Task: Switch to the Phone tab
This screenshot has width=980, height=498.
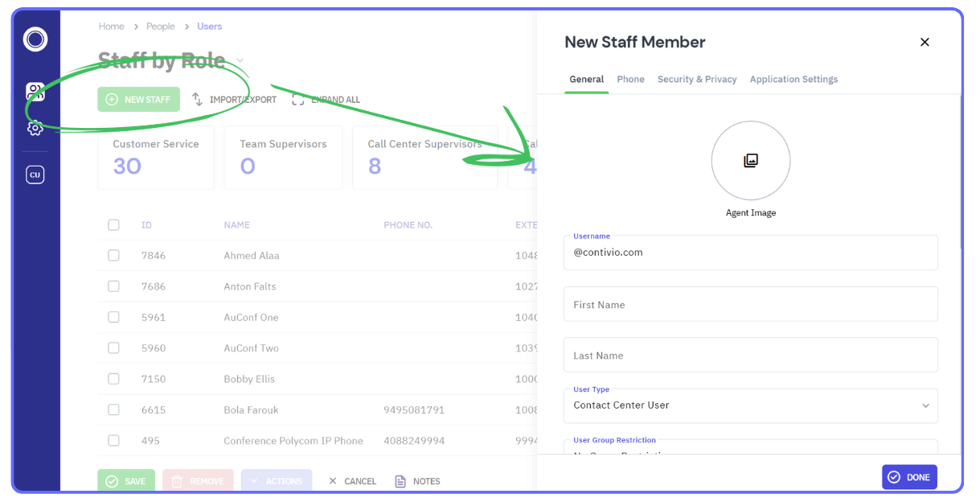Action: [630, 79]
